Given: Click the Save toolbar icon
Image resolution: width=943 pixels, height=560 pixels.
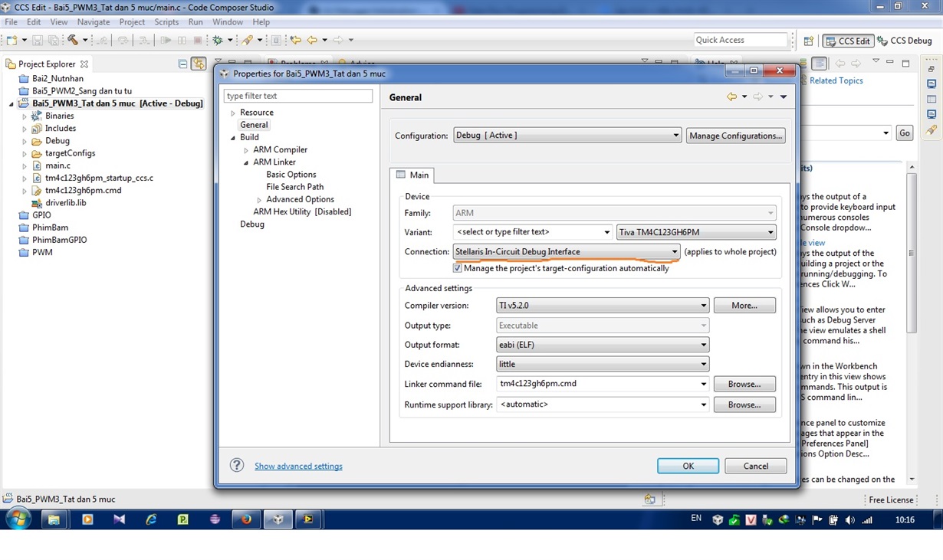Looking at the screenshot, I should click(38, 40).
